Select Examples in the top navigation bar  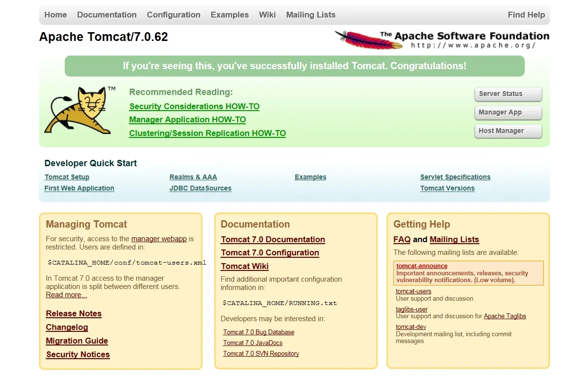click(x=230, y=15)
